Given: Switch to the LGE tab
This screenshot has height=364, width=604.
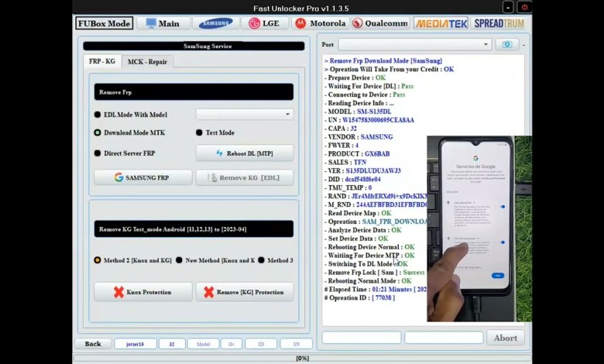Looking at the screenshot, I should [x=265, y=23].
